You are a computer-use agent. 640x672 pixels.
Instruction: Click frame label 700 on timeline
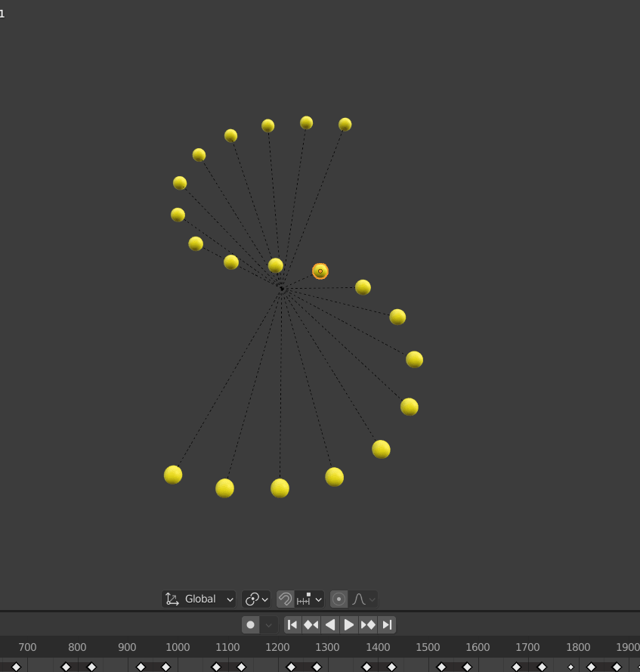click(x=27, y=647)
